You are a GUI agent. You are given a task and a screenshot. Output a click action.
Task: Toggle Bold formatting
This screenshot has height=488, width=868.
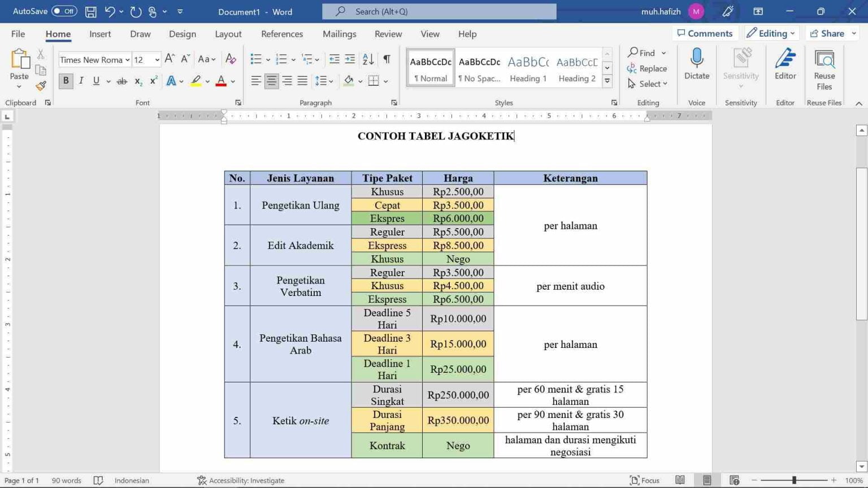click(x=66, y=81)
